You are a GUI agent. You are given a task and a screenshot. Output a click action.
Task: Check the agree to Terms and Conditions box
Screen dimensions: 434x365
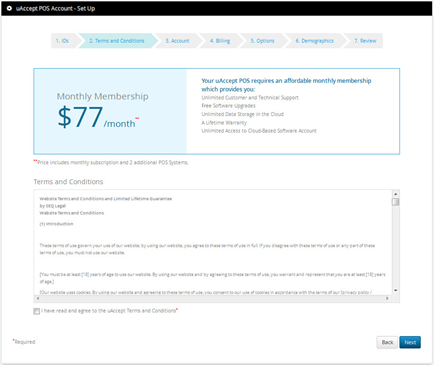point(37,311)
